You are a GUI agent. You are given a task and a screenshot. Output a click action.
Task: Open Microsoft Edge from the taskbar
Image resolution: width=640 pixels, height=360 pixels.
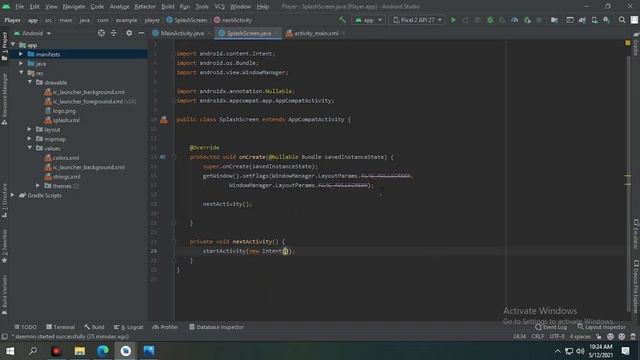point(103,351)
